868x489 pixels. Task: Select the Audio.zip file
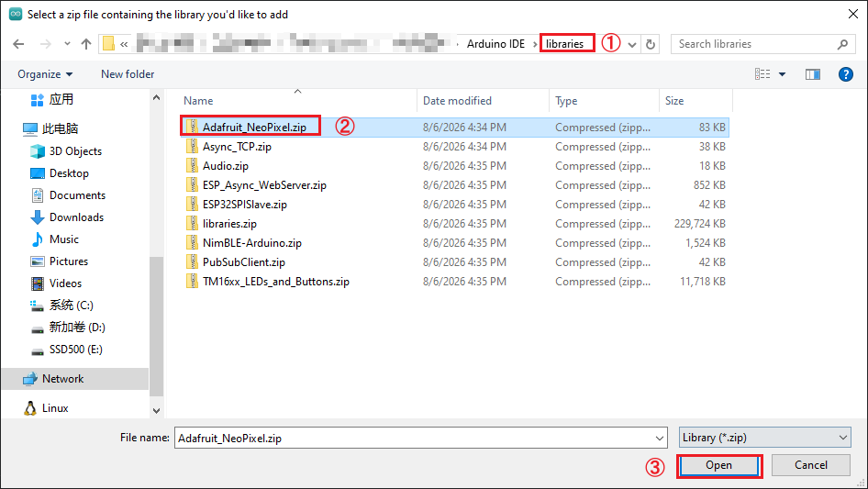[226, 166]
